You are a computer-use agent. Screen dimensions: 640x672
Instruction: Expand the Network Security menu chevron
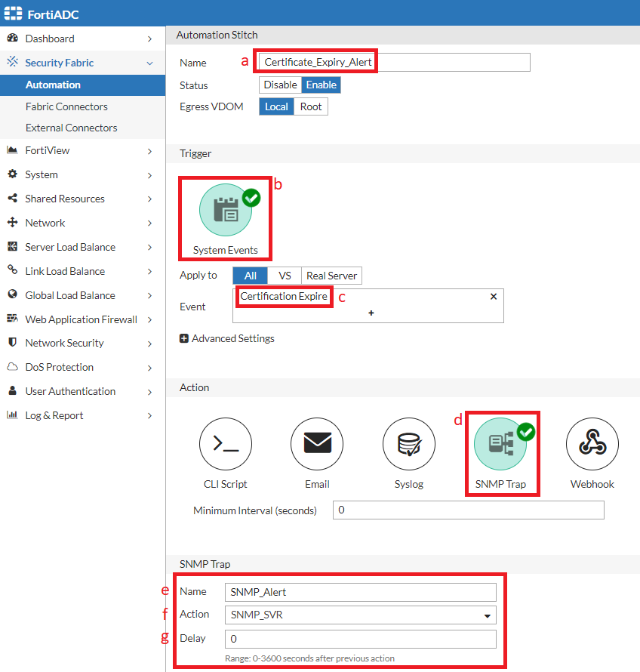coord(149,344)
